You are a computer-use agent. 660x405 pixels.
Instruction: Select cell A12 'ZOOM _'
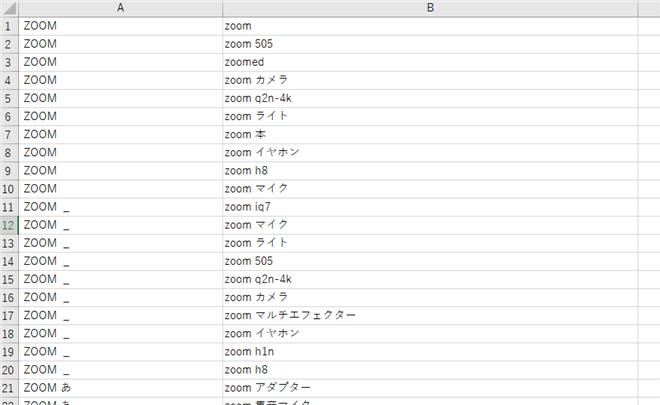[120, 225]
